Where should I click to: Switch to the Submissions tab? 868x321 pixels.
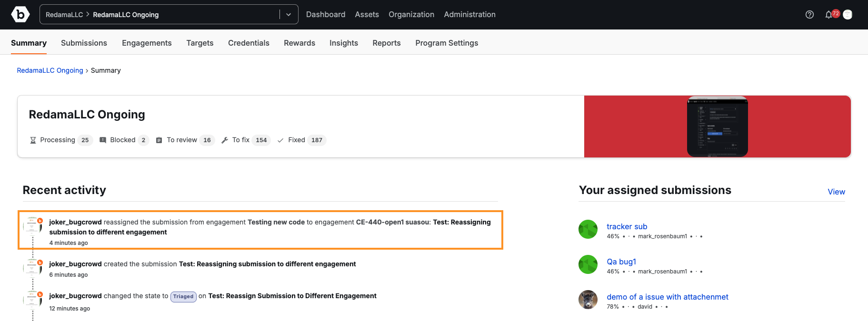pyautogui.click(x=84, y=43)
